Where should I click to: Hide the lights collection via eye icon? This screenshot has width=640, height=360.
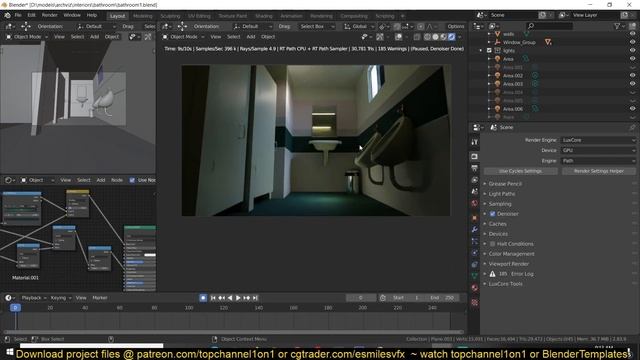click(632, 51)
